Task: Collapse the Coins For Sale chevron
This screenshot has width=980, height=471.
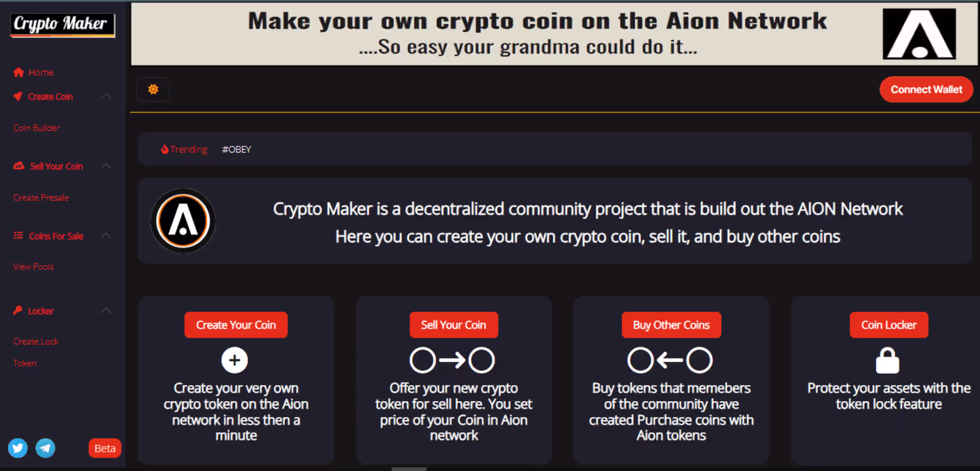Action: point(106,236)
